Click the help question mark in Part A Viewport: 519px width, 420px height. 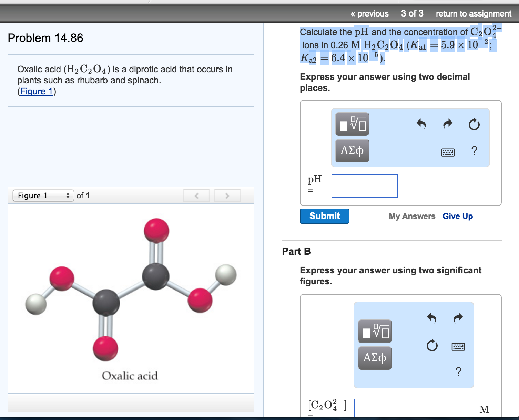point(475,150)
